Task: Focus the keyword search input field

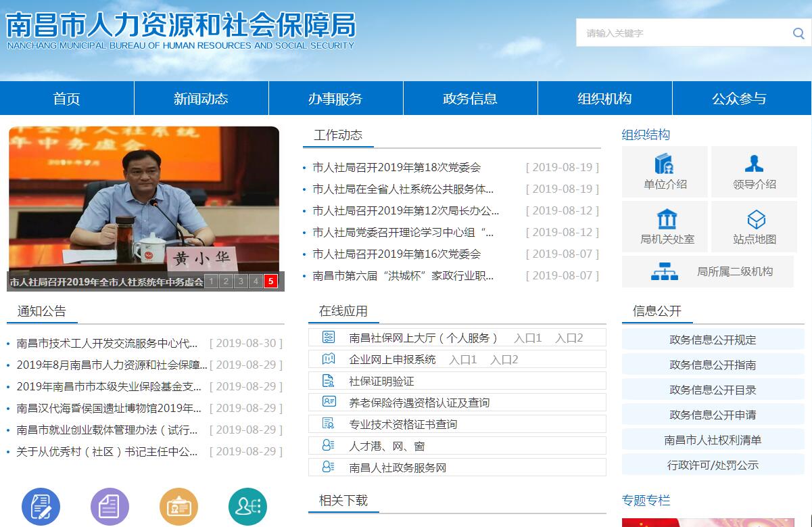Action: click(x=679, y=33)
